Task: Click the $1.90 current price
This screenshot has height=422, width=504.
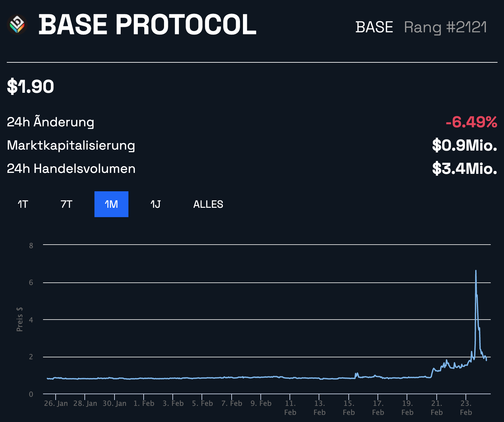Action: 30,87
